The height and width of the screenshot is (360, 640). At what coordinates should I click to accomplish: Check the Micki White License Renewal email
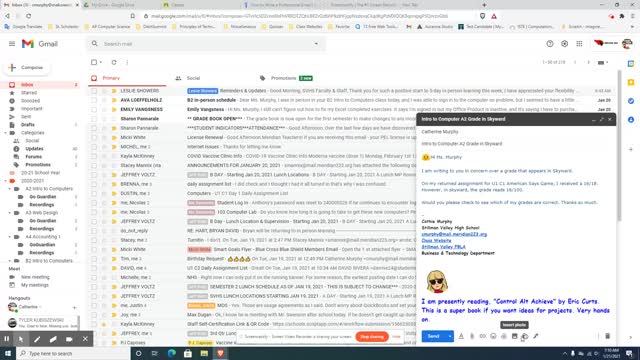tap(94, 138)
